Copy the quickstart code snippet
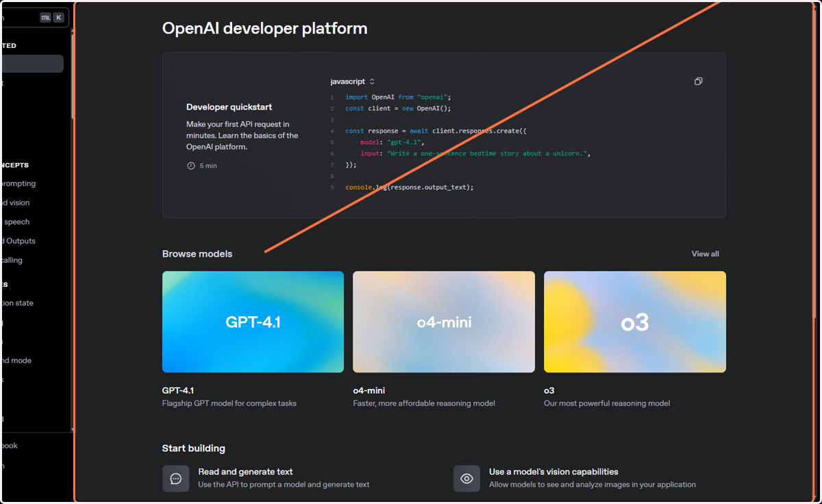The image size is (822, 504). [x=698, y=81]
